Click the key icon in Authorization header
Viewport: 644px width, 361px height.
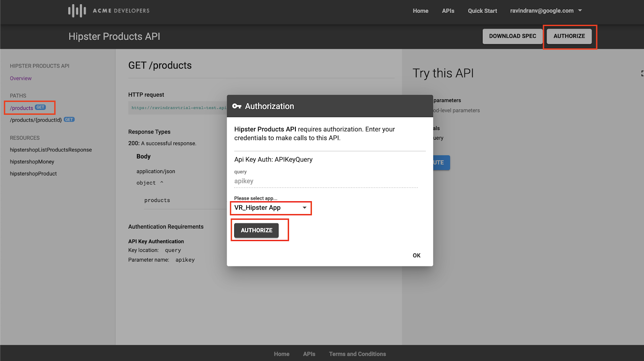click(x=237, y=106)
